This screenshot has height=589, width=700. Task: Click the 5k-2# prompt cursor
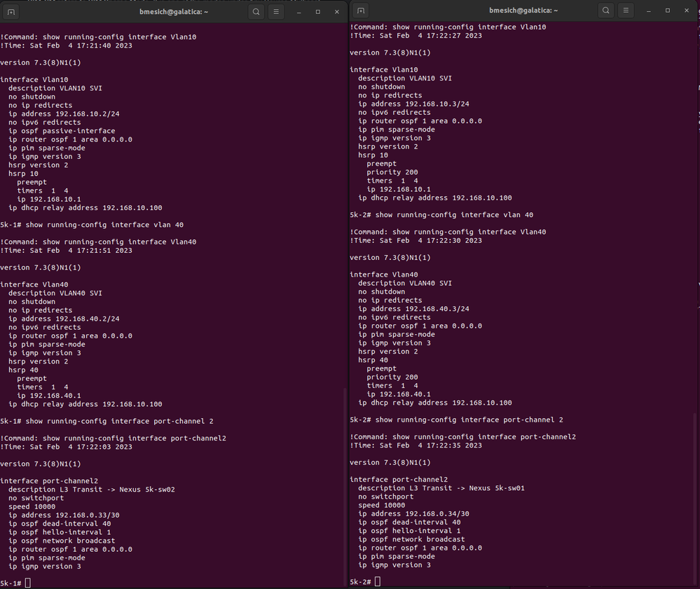(377, 581)
